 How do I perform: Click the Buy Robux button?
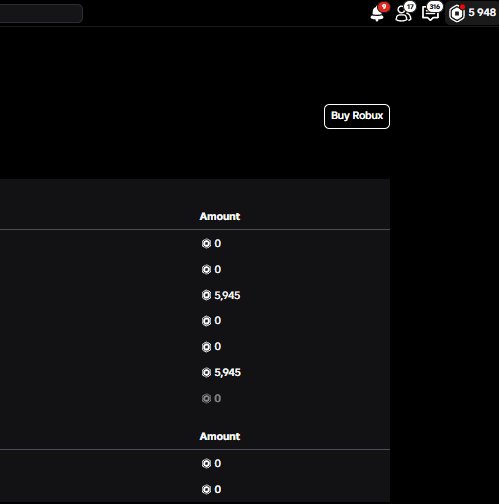357,116
